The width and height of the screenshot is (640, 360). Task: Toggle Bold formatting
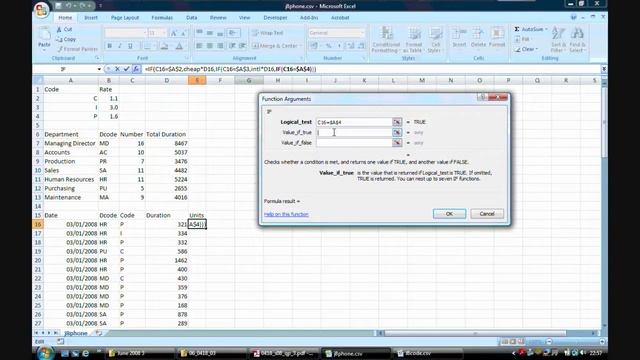click(x=109, y=46)
